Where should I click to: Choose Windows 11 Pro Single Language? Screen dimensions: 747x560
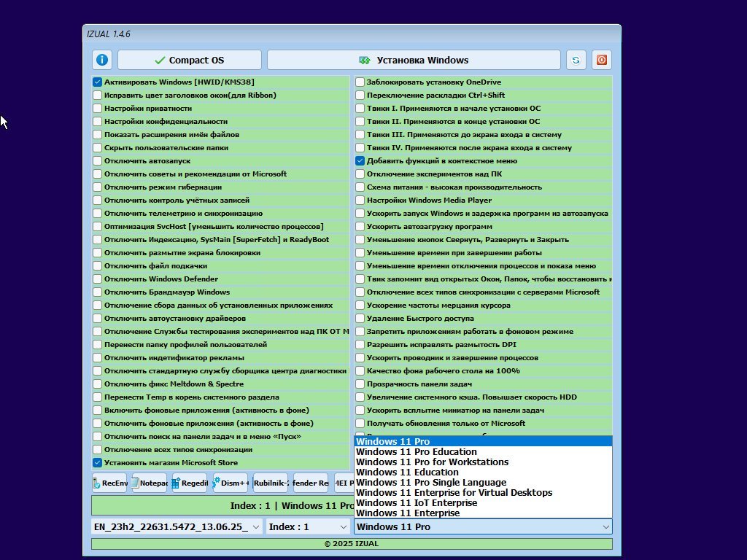483,483
